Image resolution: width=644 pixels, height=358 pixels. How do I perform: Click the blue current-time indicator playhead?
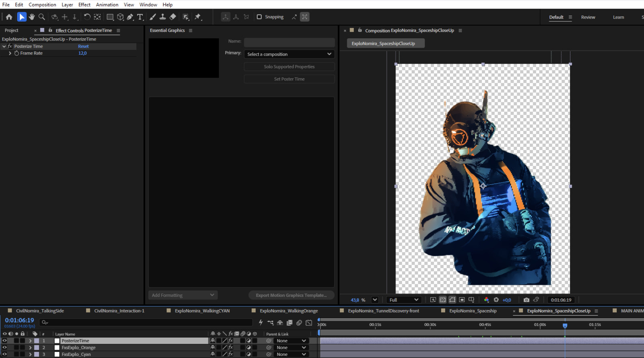click(565, 325)
